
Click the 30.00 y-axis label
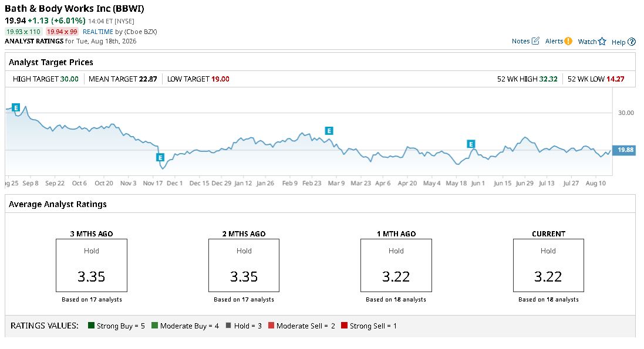click(626, 113)
